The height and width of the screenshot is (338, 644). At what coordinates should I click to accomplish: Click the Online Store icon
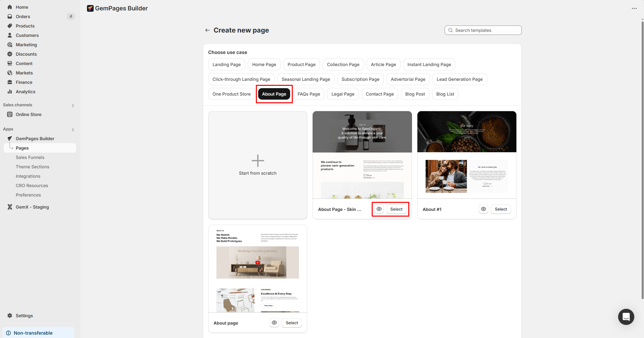pos(10,114)
